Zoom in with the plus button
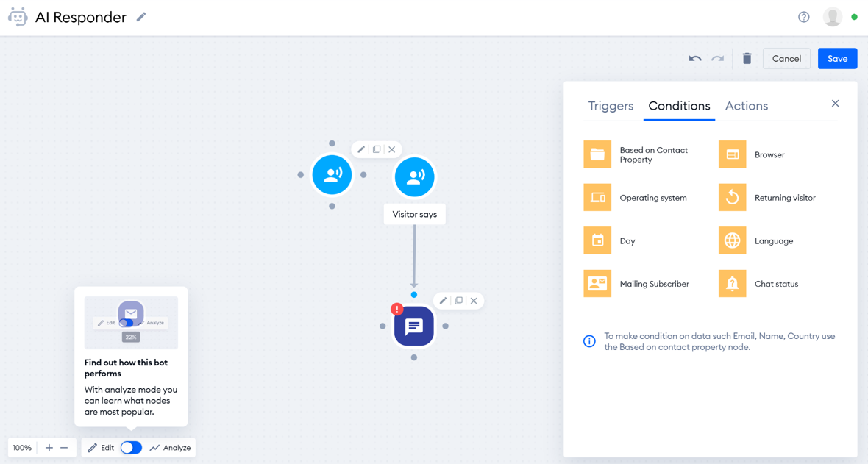This screenshot has width=868, height=464. (x=49, y=448)
